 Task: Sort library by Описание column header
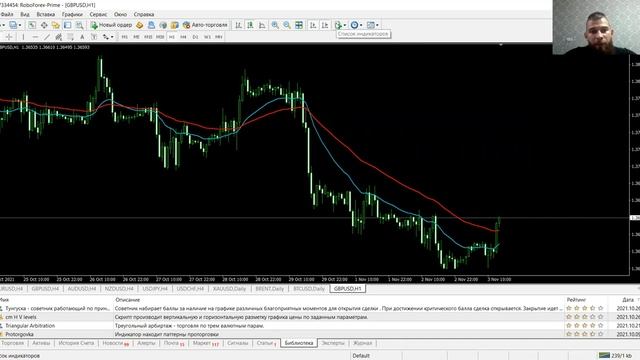127,300
